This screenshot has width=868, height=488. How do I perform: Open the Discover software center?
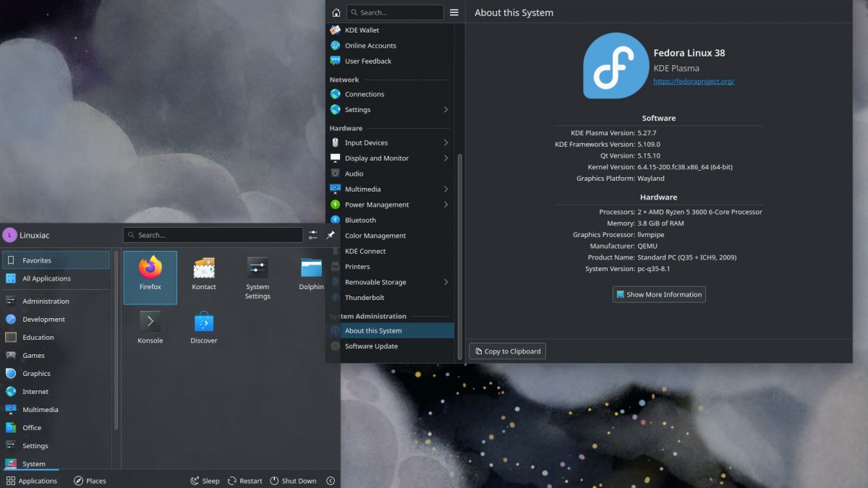tap(204, 328)
